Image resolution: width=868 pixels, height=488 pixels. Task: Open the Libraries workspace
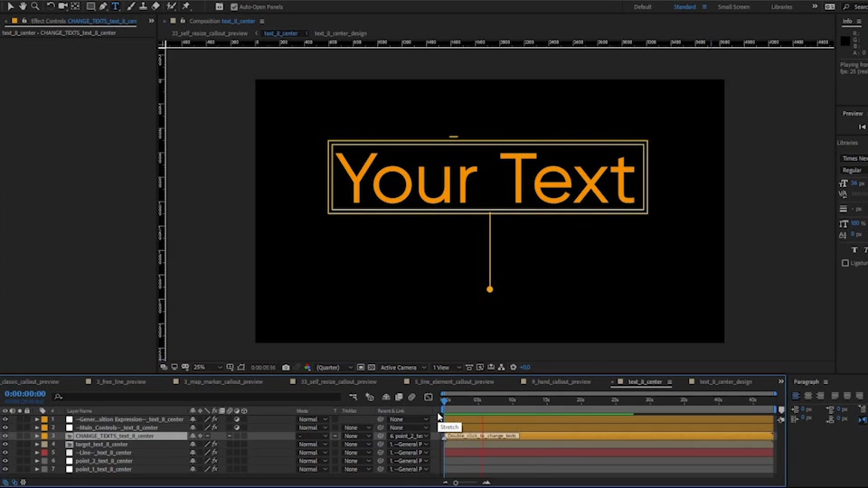click(781, 6)
